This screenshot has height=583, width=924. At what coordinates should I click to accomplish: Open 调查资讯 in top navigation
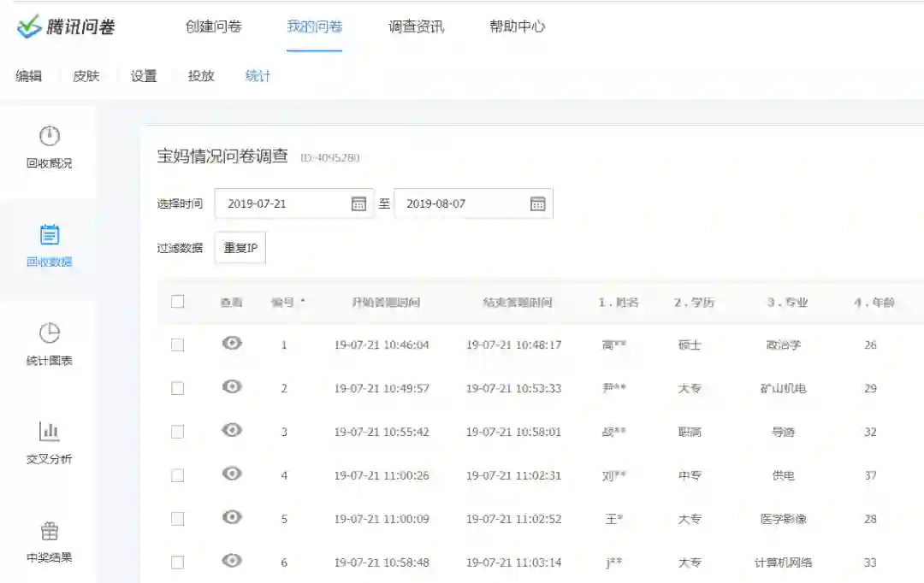click(416, 26)
